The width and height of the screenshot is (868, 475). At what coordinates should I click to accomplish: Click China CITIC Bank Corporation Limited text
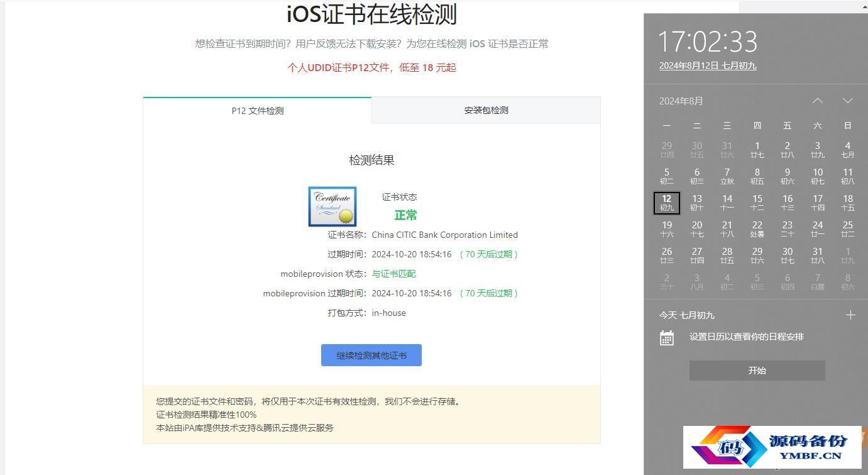[445, 235]
